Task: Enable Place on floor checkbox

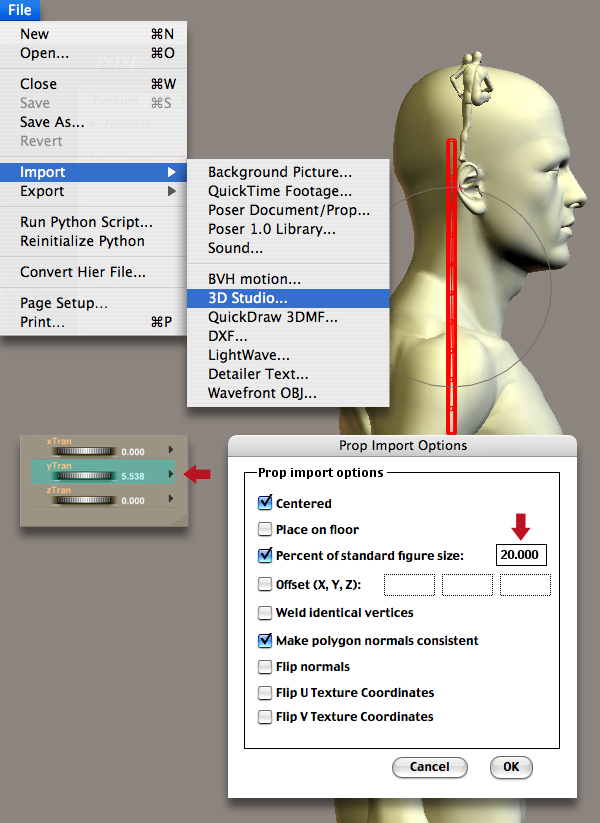Action: click(x=265, y=529)
